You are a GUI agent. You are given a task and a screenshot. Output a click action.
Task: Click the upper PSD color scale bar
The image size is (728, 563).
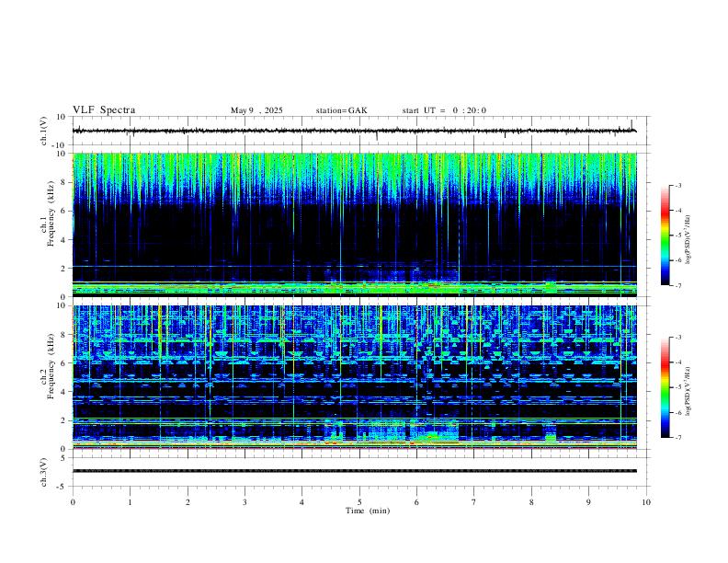click(x=665, y=236)
